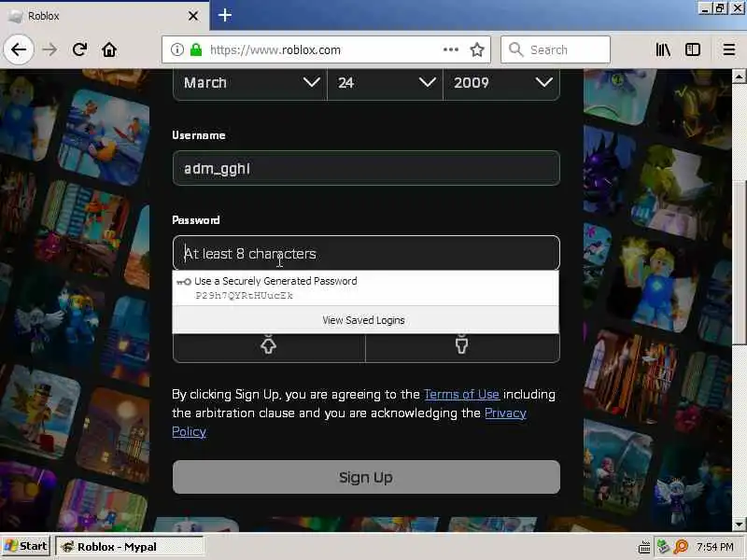
Task: Reload the current Roblox page
Action: coord(79,49)
